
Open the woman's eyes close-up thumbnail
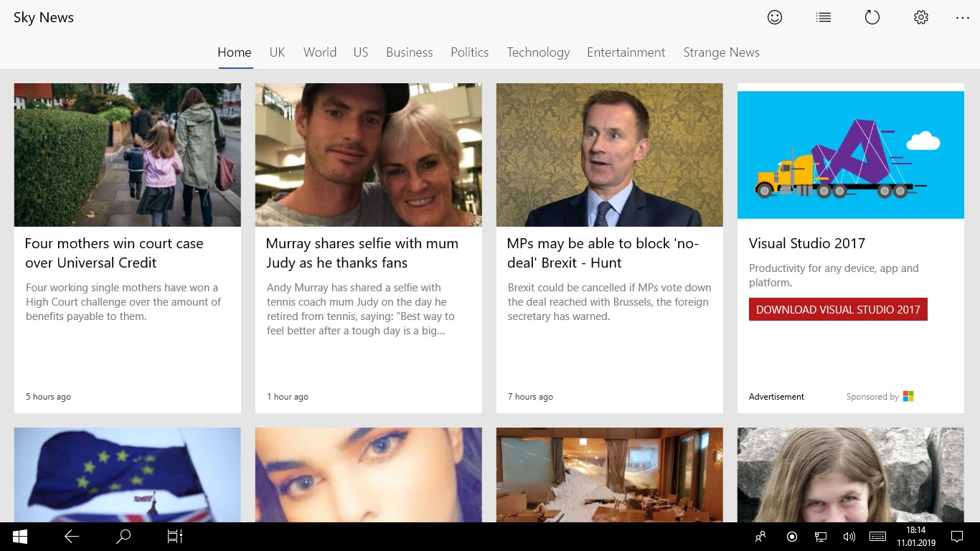(369, 475)
